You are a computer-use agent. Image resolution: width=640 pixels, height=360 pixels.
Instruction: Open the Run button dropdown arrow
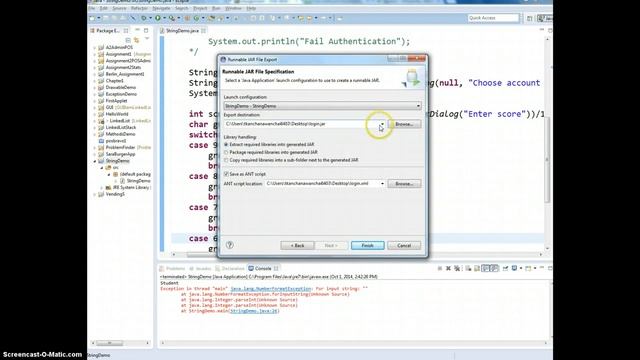click(x=164, y=18)
